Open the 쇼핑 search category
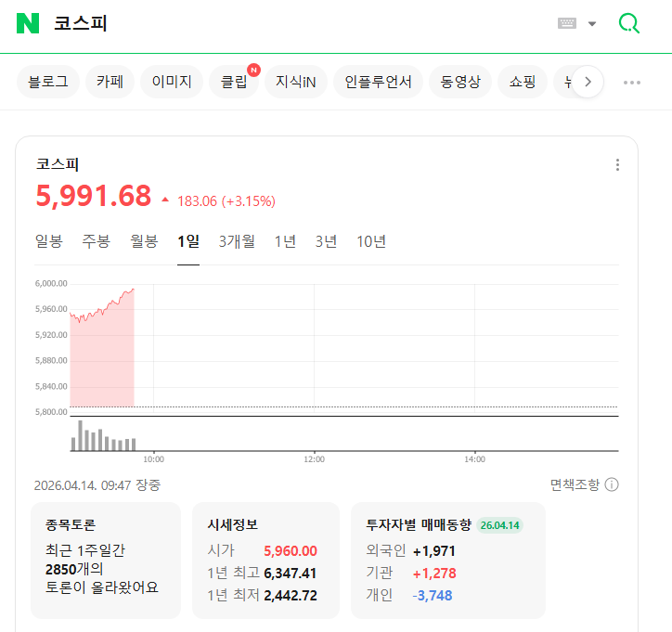Screen dimensions: 672x632 point(523,82)
